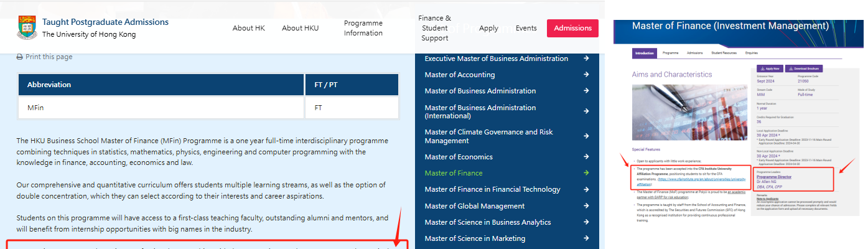Expand Finance & Student Support menu

(434, 28)
